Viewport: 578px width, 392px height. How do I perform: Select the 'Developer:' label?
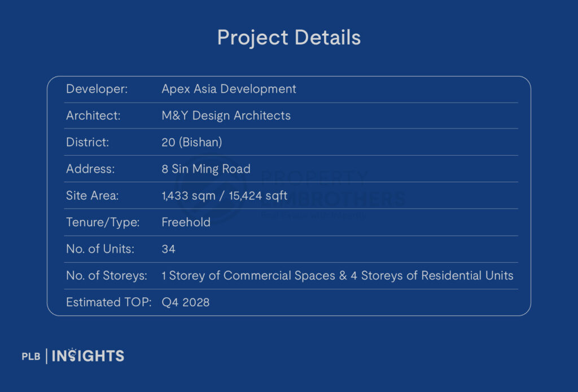(97, 89)
